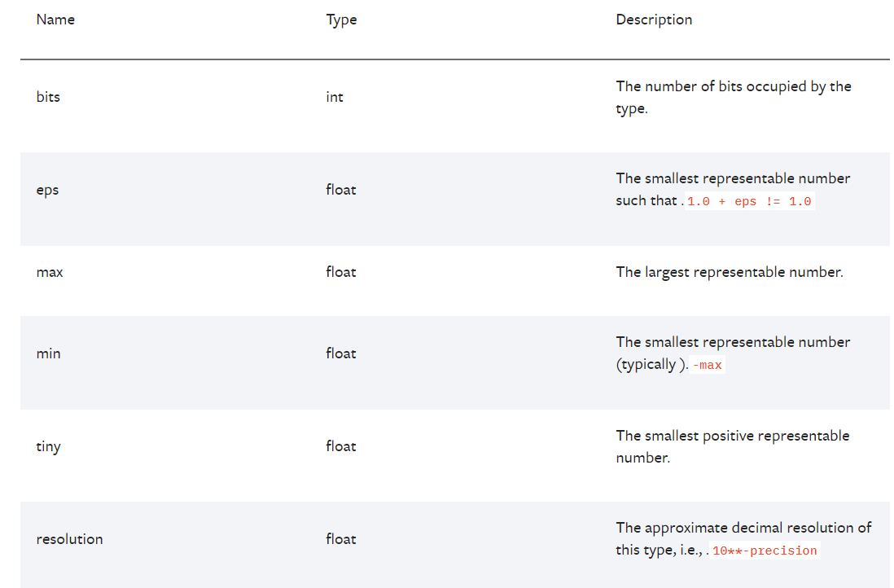The width and height of the screenshot is (894, 588).
Task: Click the 10**-precision code snippet
Action: tap(764, 551)
